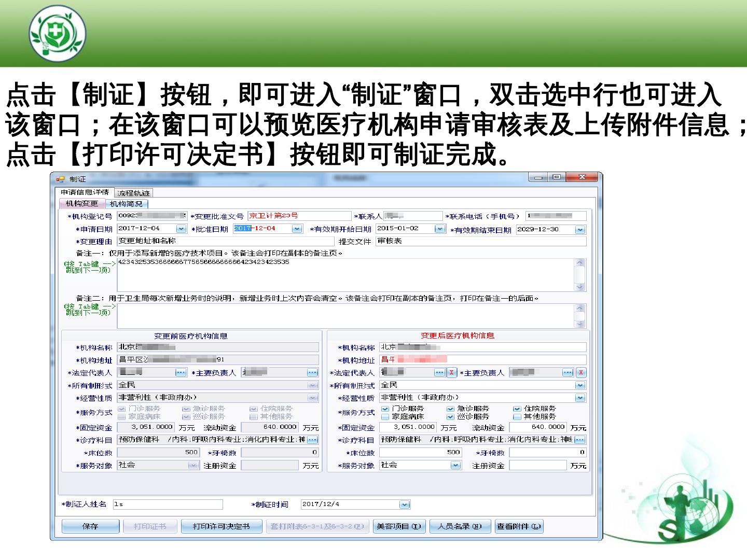Image resolution: width=747 pixels, height=560 pixels.
Task: Open the 变更后 诊疗科目 ellipsis selector
Action: tap(579, 440)
